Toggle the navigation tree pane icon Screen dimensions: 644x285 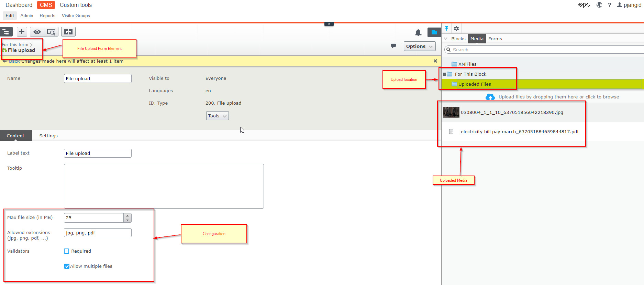(x=6, y=32)
